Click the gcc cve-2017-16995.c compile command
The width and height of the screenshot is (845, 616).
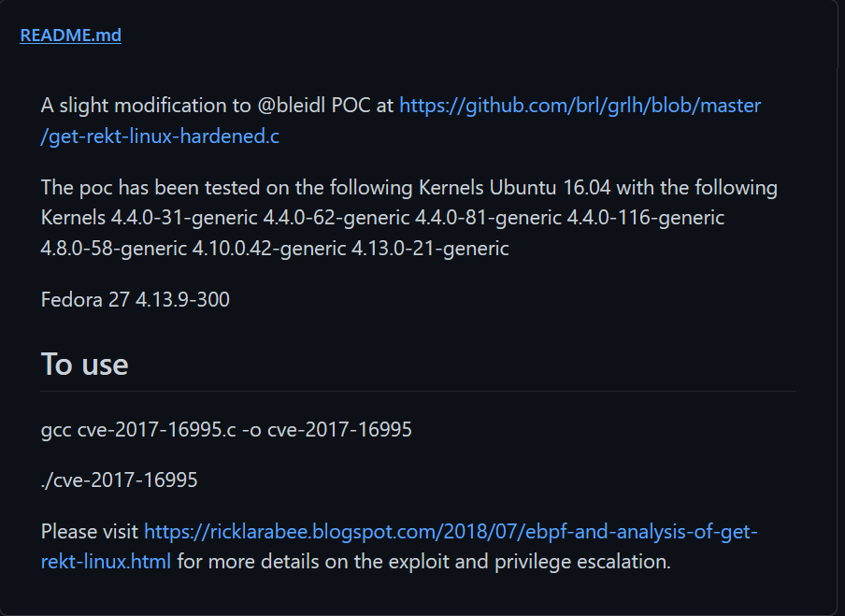point(226,430)
